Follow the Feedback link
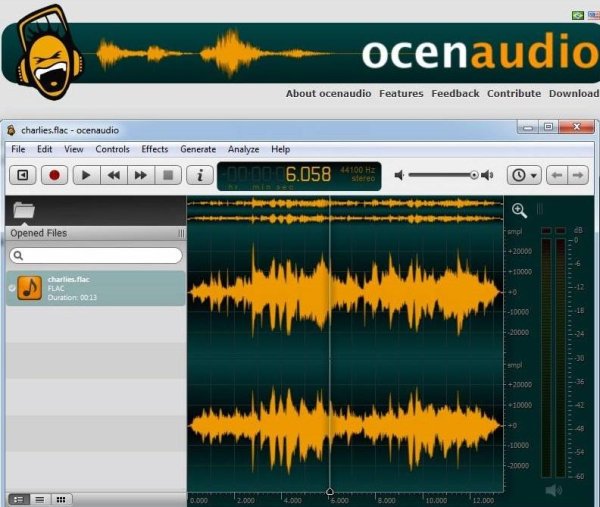 455,93
